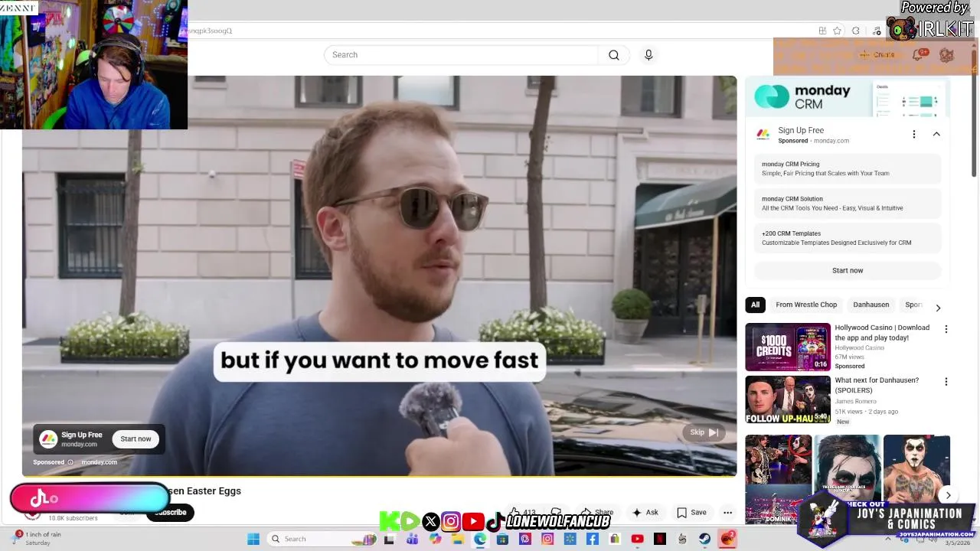Open Windows Start menu

253,539
